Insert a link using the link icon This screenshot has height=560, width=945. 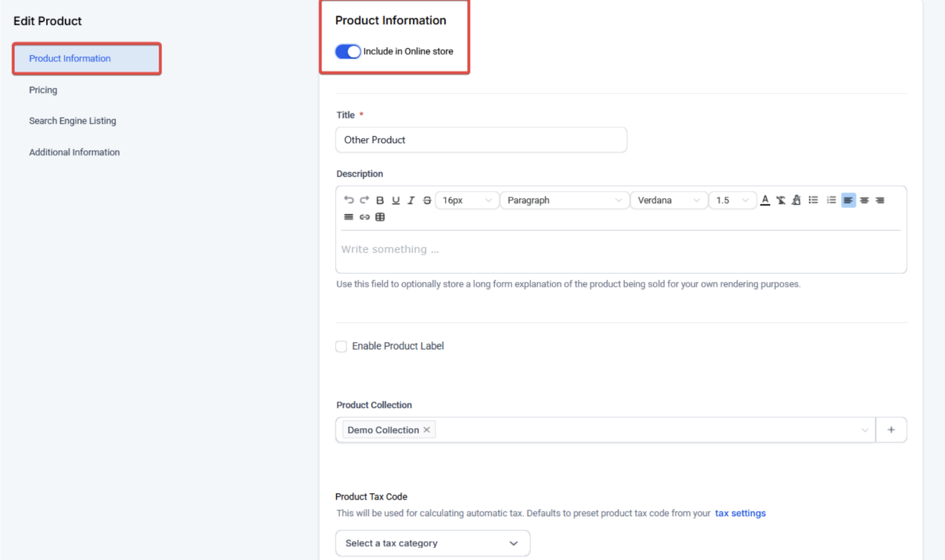[364, 217]
